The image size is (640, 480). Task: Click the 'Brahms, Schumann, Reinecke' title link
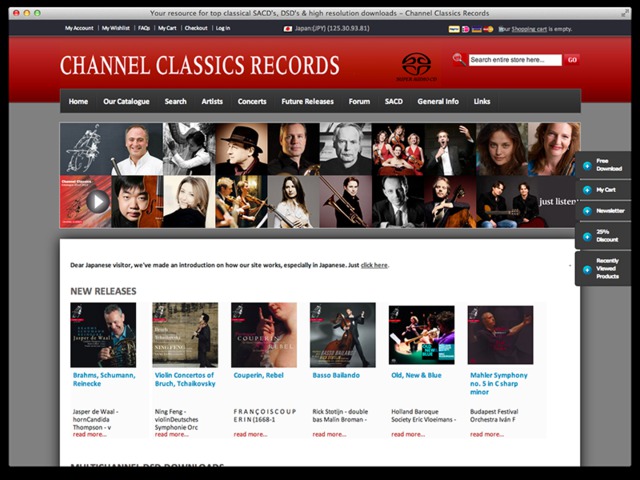pyautogui.click(x=104, y=380)
